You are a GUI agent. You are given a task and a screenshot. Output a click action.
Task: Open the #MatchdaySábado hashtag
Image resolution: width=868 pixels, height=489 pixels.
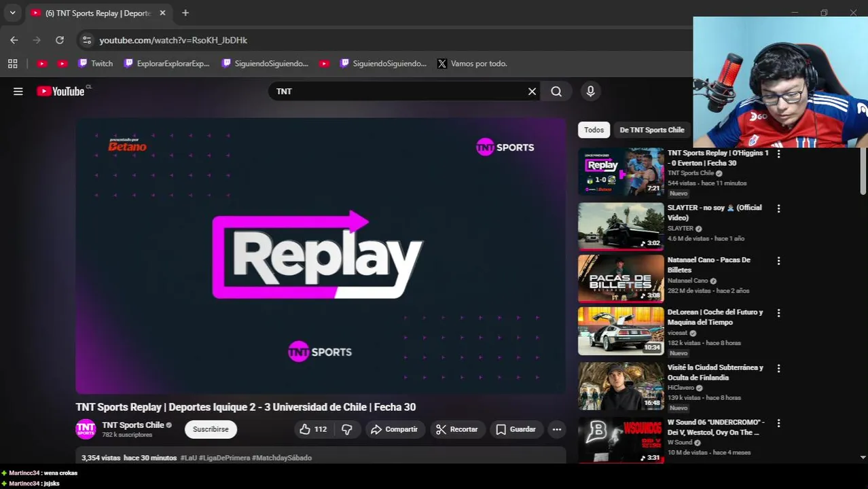coord(282,458)
